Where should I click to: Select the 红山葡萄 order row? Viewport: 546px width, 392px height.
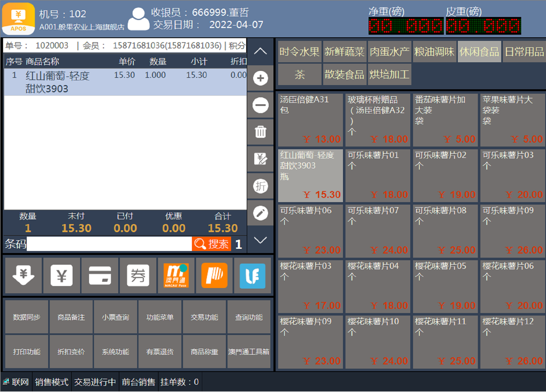(125, 82)
